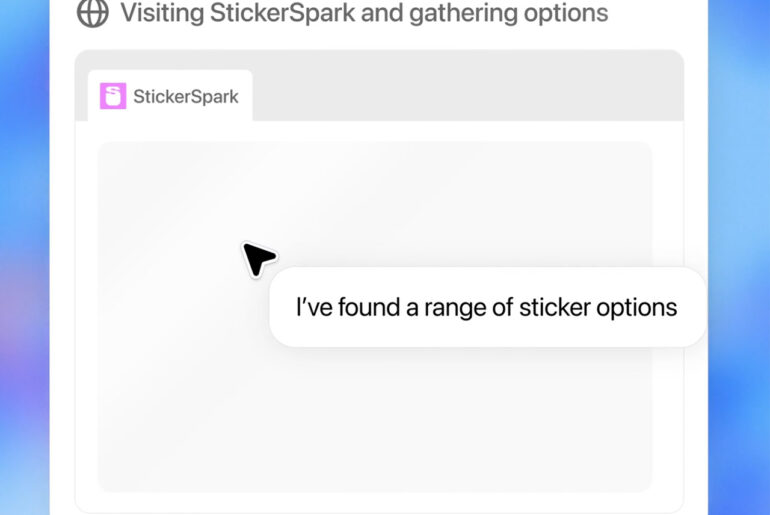Click the word 'options' ending the status heading

point(566,13)
